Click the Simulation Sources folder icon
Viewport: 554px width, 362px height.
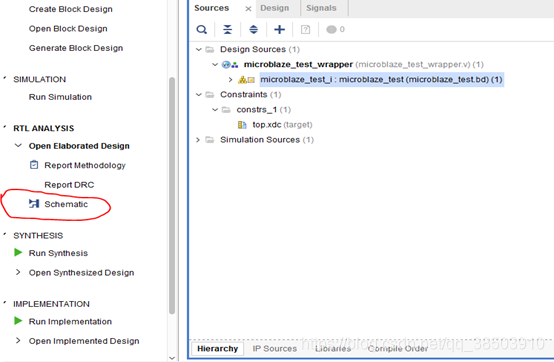pos(210,140)
